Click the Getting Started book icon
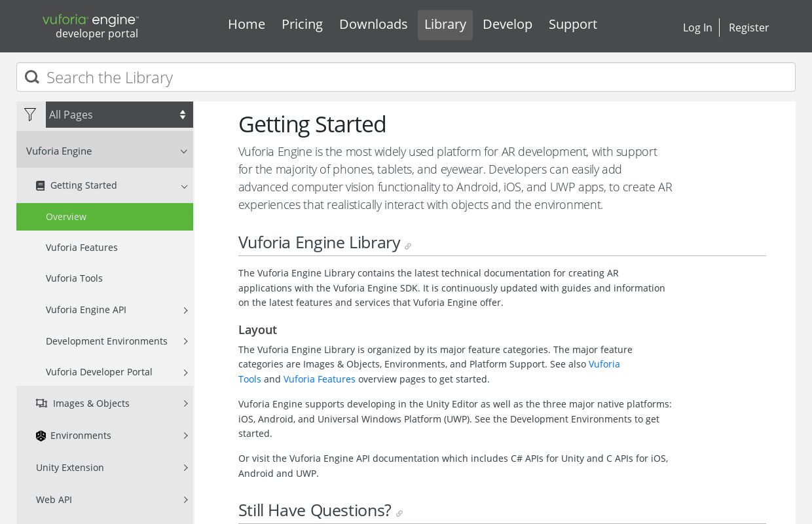The height and width of the screenshot is (524, 812). [41, 185]
